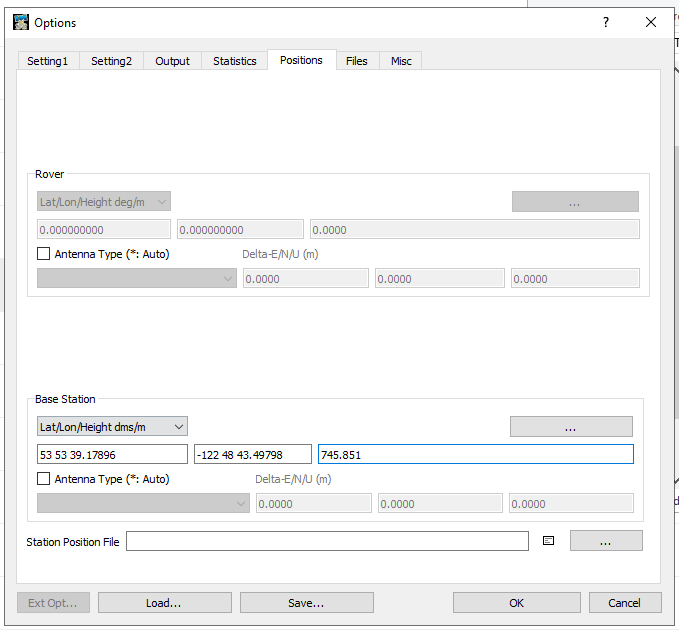This screenshot has width=679, height=630.
Task: Click the Station Position File text field
Action: click(x=327, y=541)
